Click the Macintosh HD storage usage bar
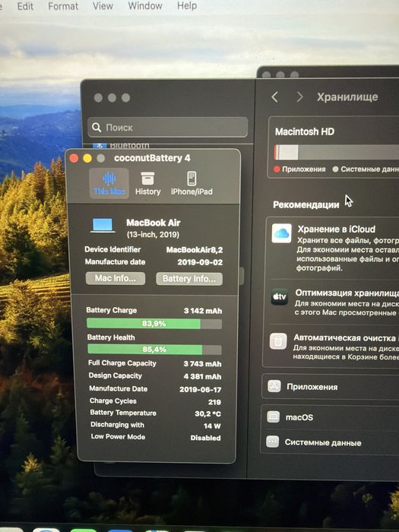The height and width of the screenshot is (532, 399). (337, 152)
